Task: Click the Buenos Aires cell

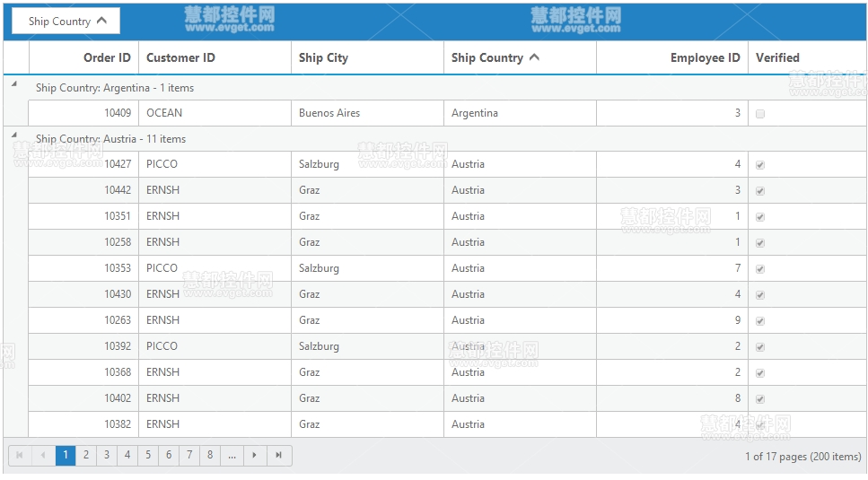Action: (367, 113)
